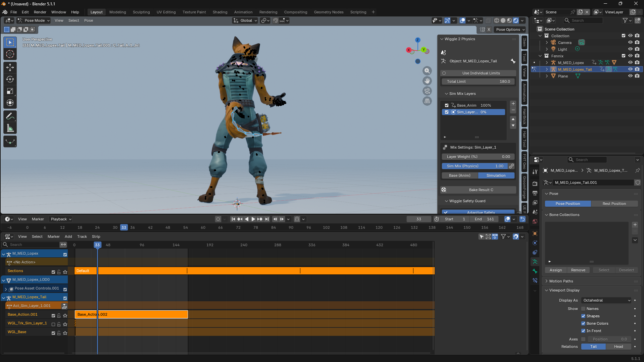644x362 pixels.
Task: Open the Pose Mode dropdown
Action: [34, 20]
